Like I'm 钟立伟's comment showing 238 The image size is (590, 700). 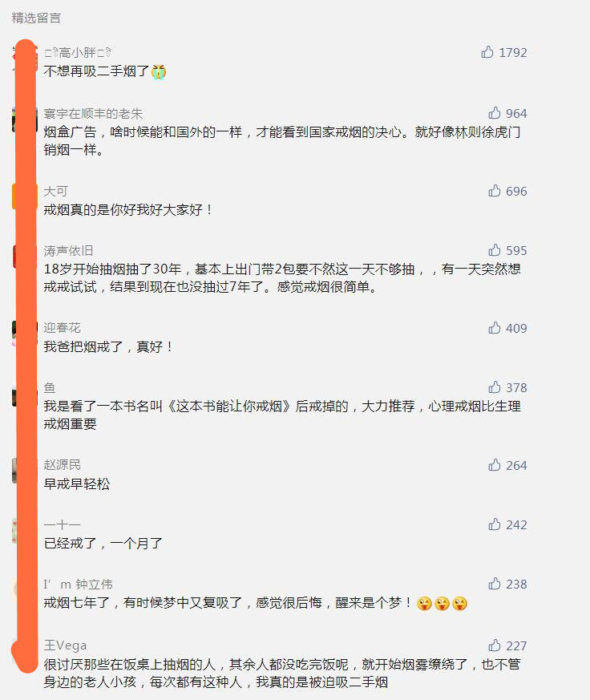coord(494,584)
